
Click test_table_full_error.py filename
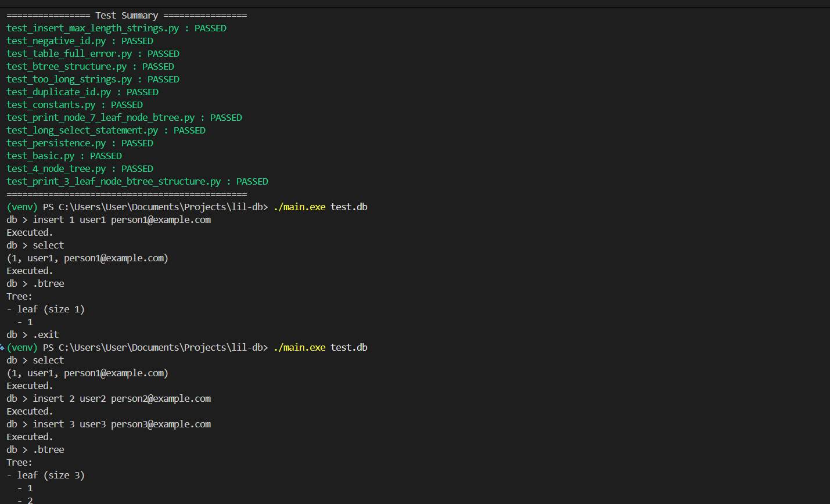coord(69,54)
